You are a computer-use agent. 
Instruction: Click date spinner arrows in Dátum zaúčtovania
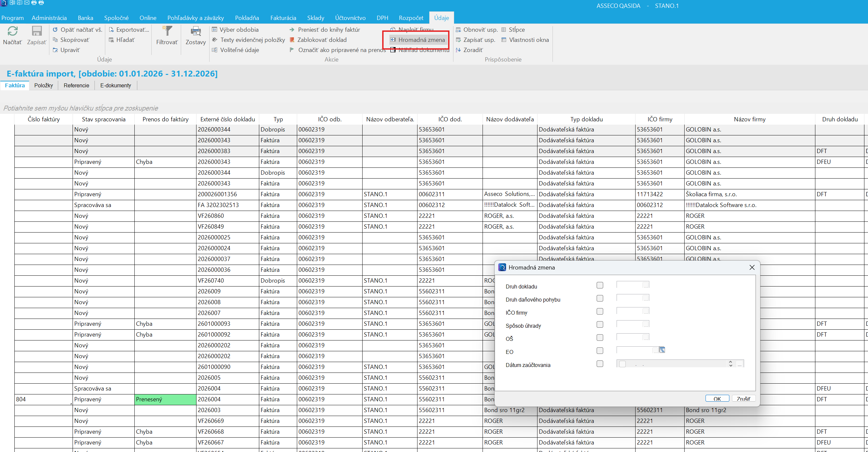coord(730,364)
